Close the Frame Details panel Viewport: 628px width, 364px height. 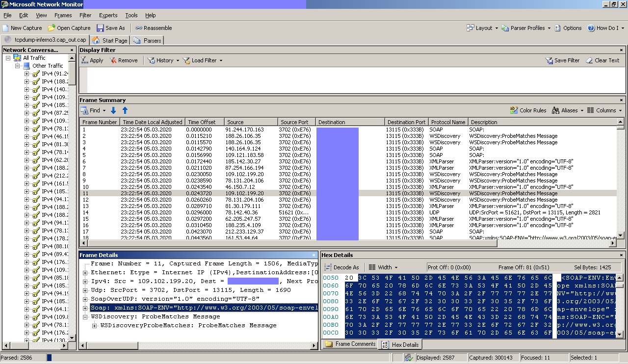point(314,255)
